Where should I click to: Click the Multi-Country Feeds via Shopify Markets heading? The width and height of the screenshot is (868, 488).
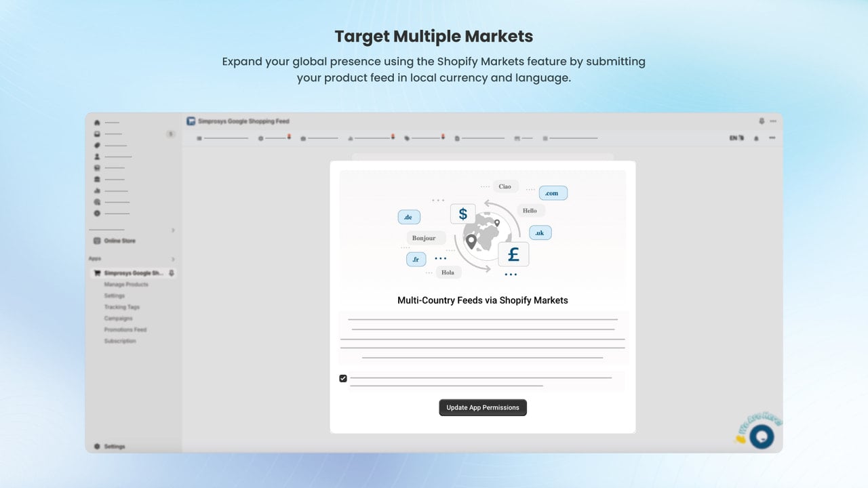[x=483, y=300]
